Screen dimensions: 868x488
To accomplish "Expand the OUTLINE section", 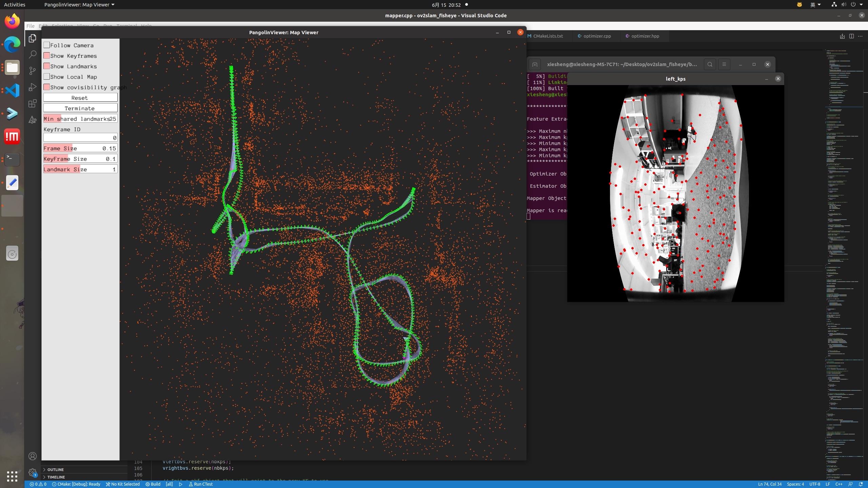I will [x=55, y=470].
